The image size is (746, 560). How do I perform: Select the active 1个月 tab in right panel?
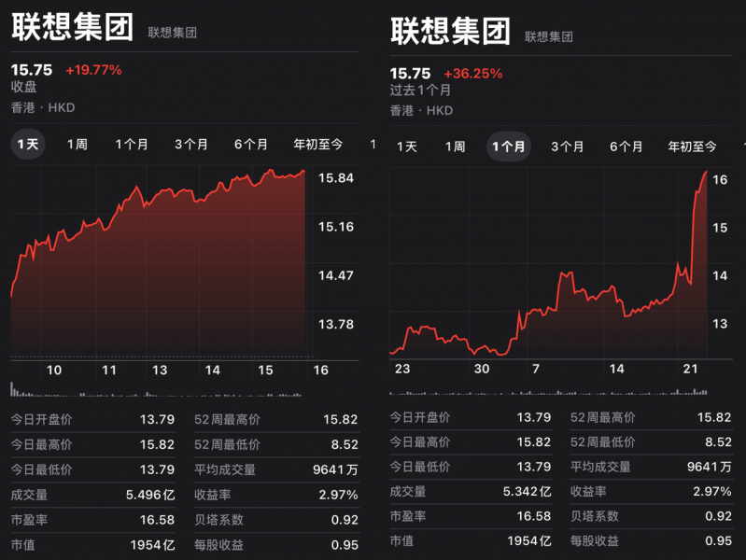[x=509, y=147]
